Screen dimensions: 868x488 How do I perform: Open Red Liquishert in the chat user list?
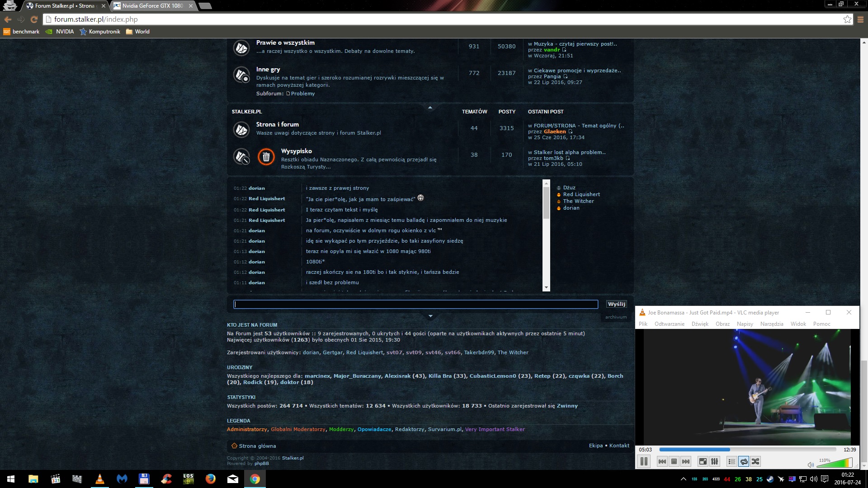(581, 194)
